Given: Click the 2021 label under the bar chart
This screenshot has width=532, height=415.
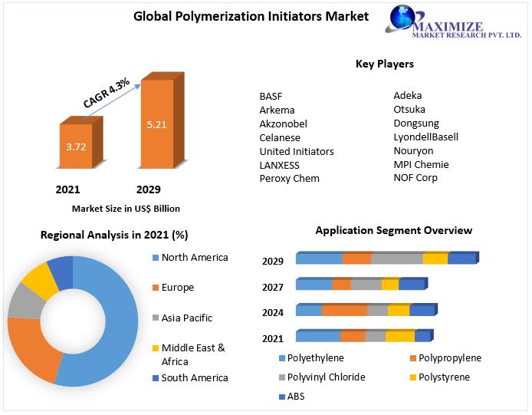Looking at the screenshot, I should [67, 189].
